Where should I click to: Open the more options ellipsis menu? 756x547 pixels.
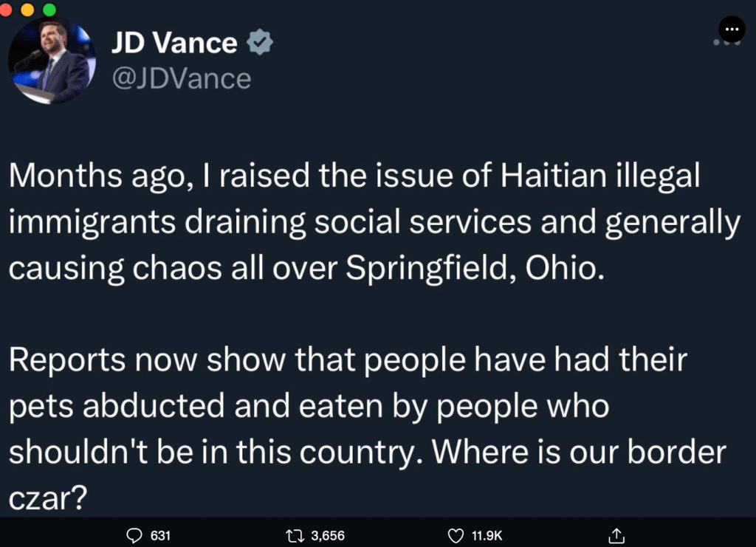coord(731,29)
